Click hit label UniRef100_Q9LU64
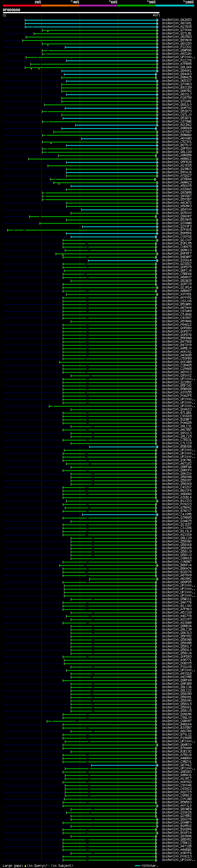Image resolution: width=197 pixels, height=868 pixels. point(177,67)
